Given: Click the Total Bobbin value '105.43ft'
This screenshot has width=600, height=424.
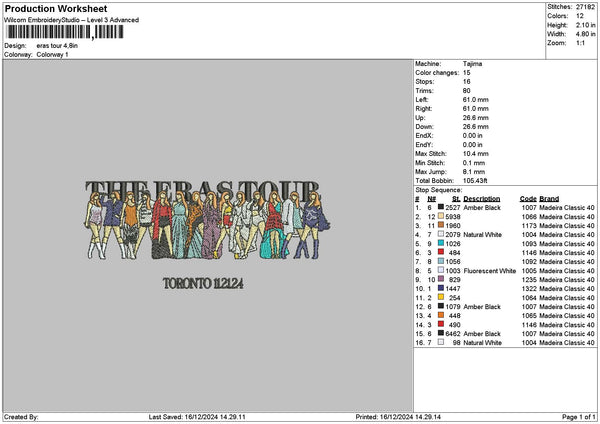Looking at the screenshot, I should pos(475,181).
